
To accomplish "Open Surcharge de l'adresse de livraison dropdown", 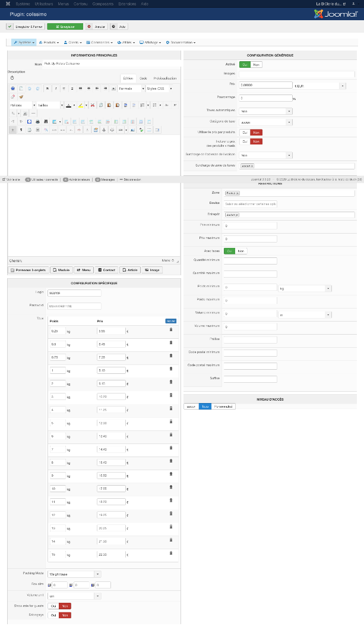I will click(x=265, y=155).
